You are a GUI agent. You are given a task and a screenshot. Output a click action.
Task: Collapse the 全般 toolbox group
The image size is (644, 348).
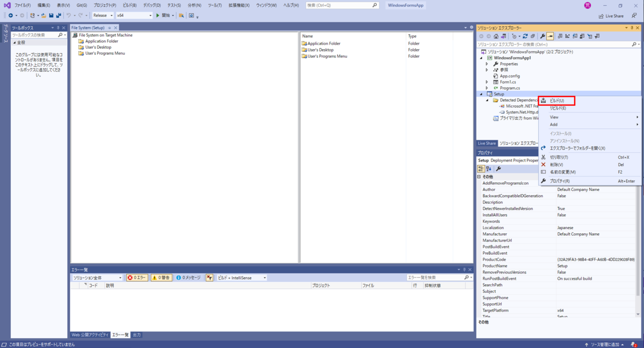[14, 42]
